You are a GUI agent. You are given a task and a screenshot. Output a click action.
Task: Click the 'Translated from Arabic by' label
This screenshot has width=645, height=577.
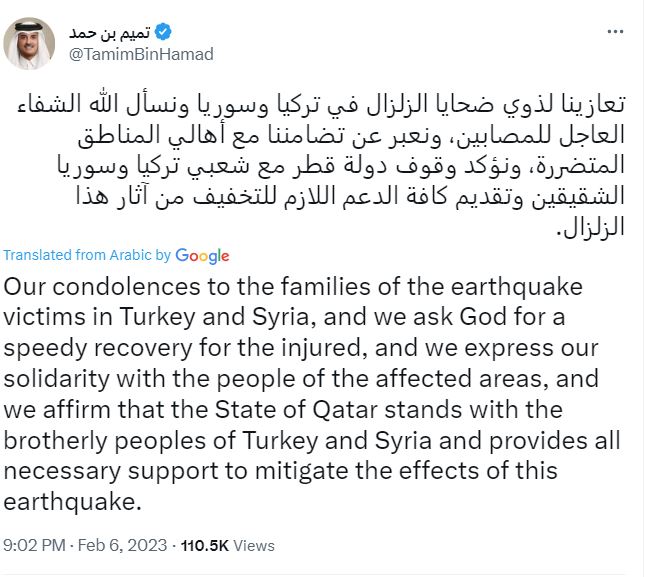click(88, 257)
